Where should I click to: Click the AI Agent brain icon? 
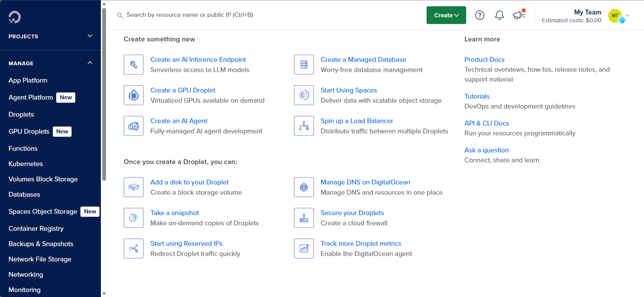134,126
